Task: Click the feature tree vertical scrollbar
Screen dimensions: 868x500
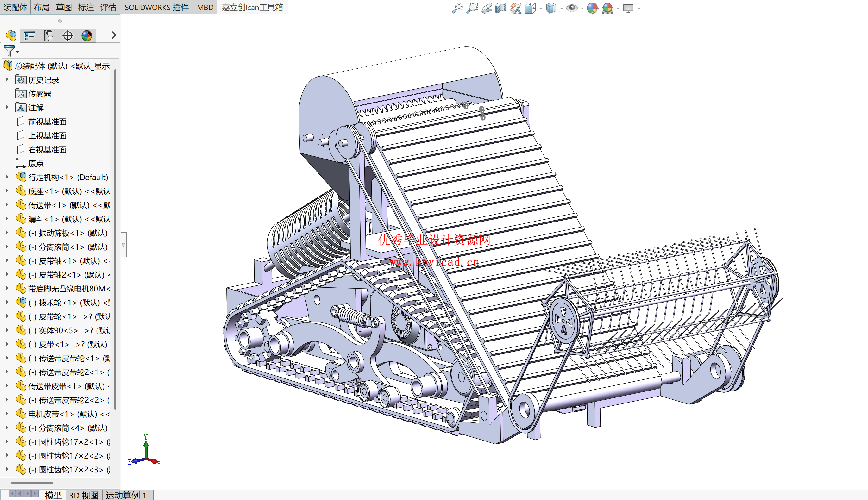Action: pos(115,239)
